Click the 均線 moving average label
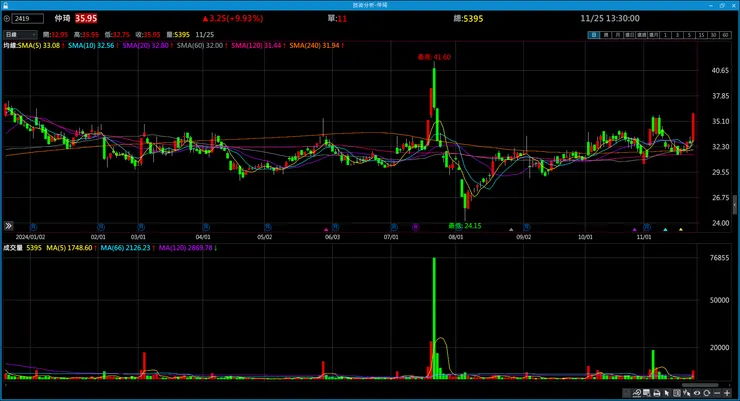This screenshot has width=740, height=401. pyautogui.click(x=10, y=45)
